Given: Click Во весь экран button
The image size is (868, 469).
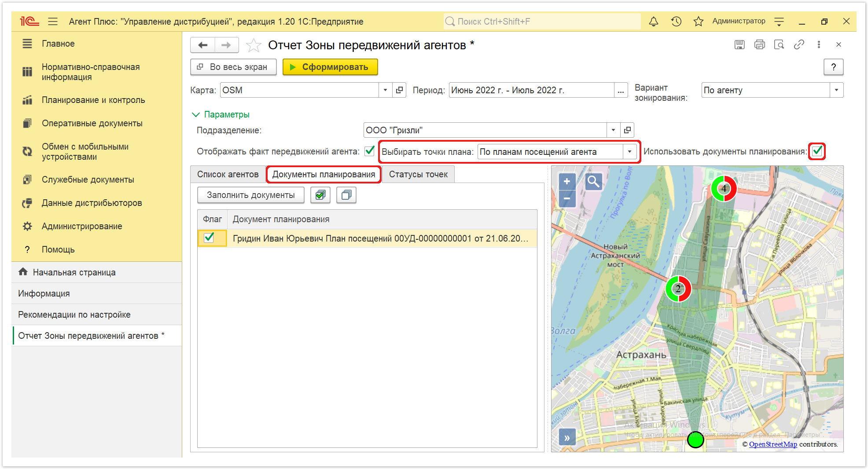Looking at the screenshot, I should [x=233, y=67].
